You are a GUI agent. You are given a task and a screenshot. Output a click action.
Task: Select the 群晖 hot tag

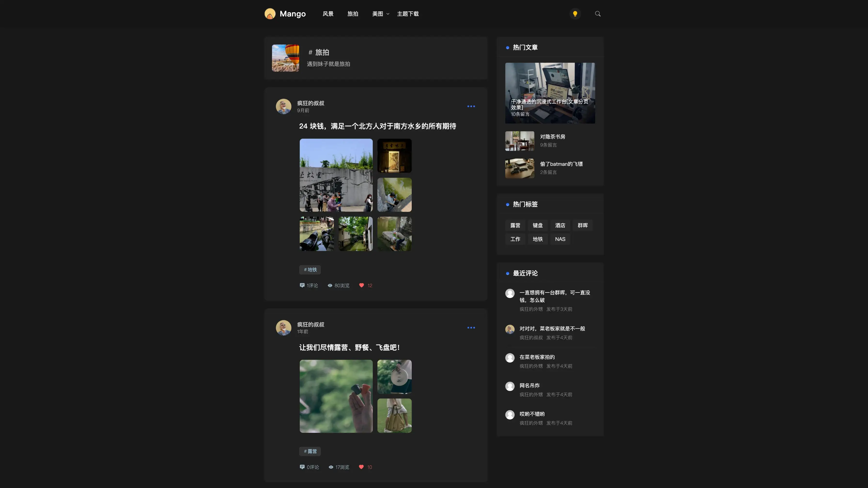click(583, 225)
